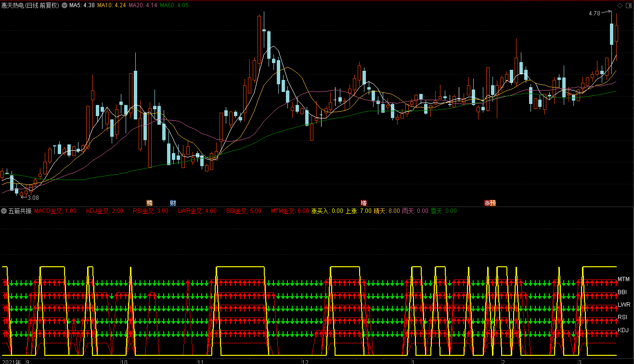Screen dimensions: 634x364
Task: Click the 晴天: 8.00 value
Action: pos(387,211)
